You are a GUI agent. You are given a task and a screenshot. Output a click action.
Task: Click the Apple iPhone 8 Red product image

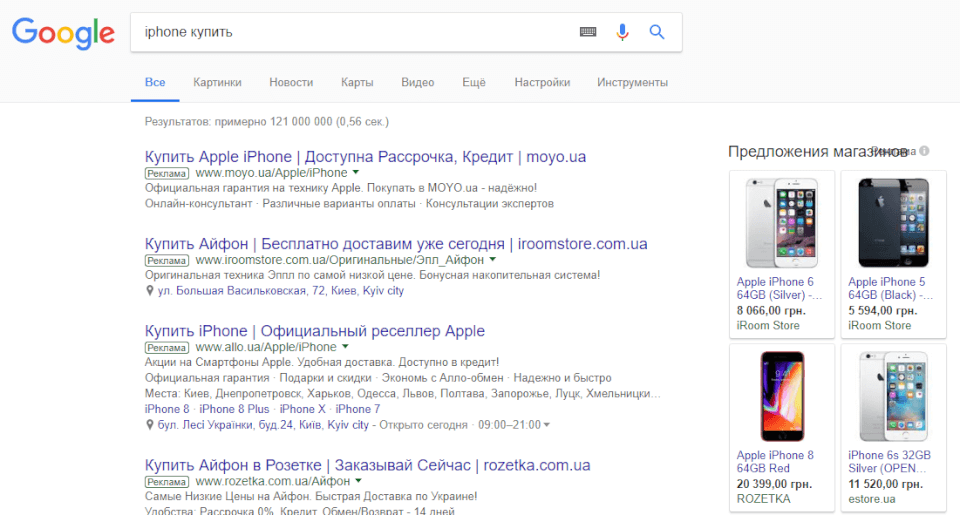[782, 395]
